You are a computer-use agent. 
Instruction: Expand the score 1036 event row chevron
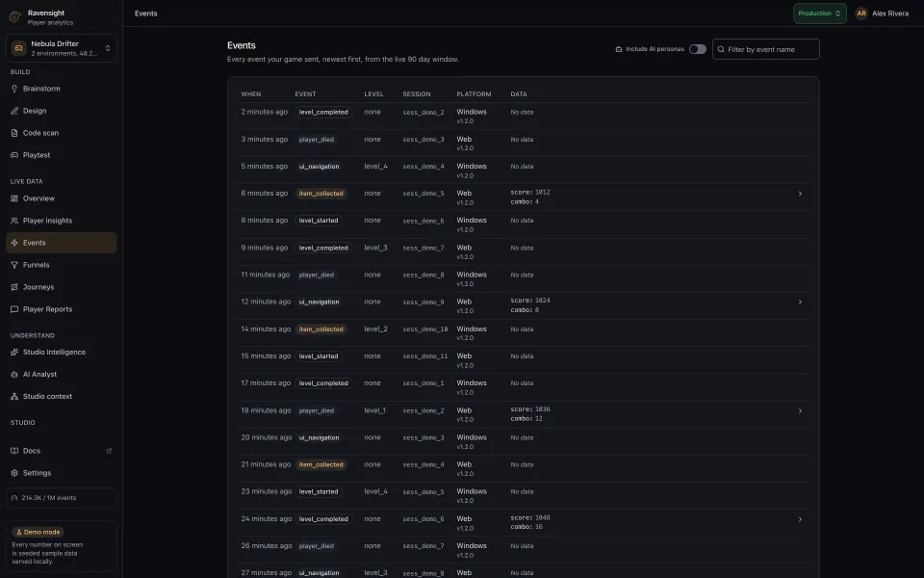point(800,410)
